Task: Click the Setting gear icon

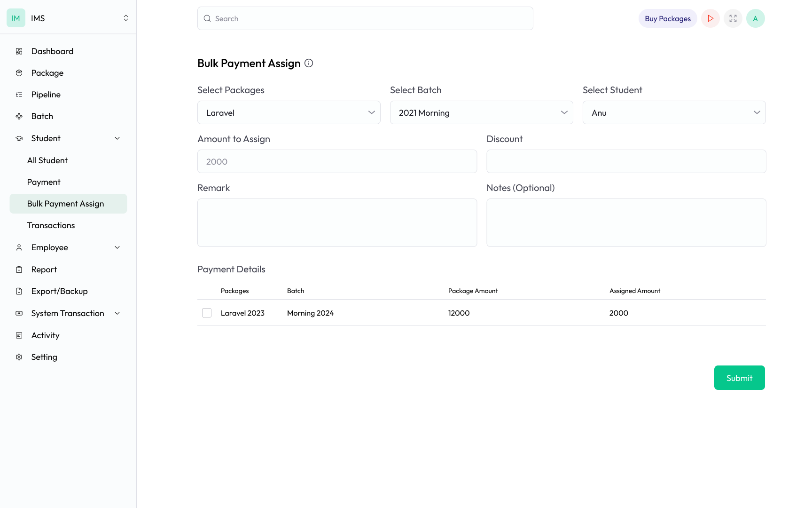Action: pyautogui.click(x=19, y=357)
